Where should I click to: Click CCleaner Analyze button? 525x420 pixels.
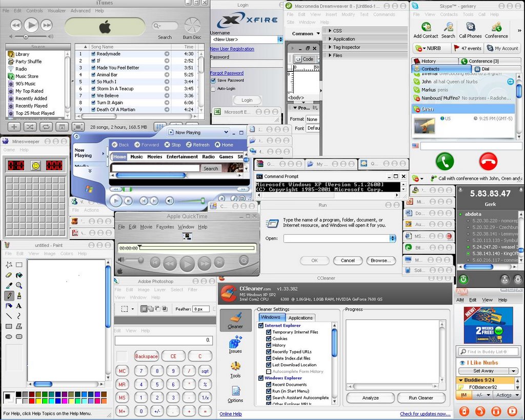(370, 398)
